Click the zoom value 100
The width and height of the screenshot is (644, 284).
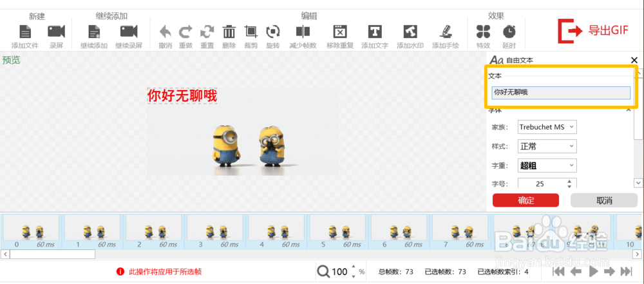point(339,272)
